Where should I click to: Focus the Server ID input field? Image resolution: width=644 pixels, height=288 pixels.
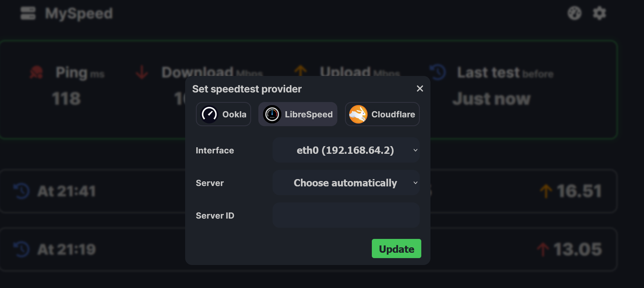[346, 216]
